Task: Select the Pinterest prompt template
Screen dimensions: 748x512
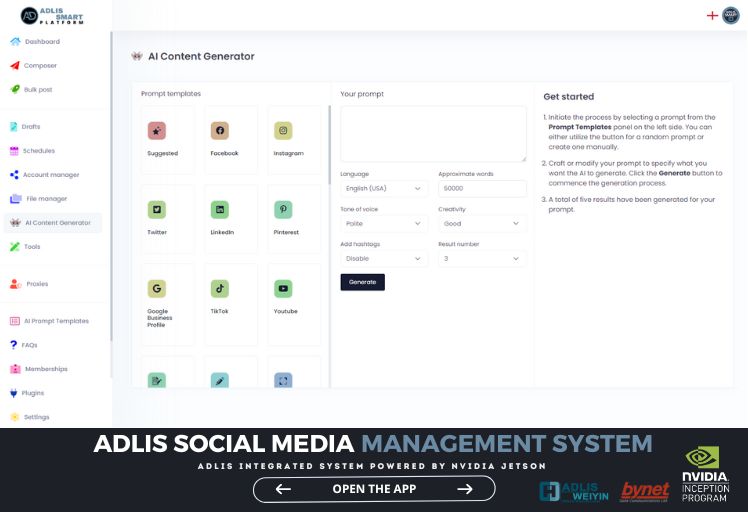Action: [284, 210]
